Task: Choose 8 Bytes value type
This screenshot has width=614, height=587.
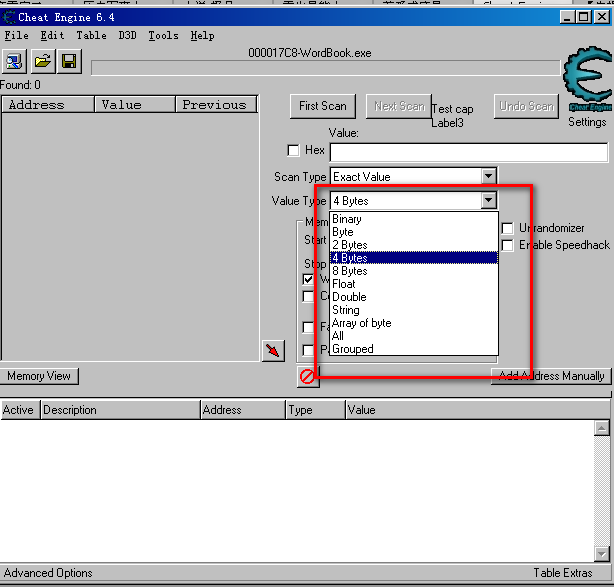Action: pyautogui.click(x=414, y=271)
